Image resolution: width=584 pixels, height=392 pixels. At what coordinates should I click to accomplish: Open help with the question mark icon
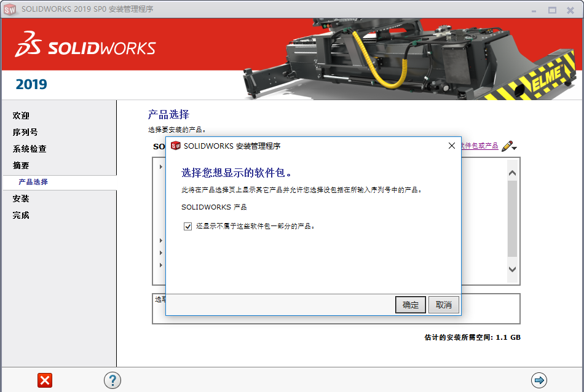coord(112,380)
